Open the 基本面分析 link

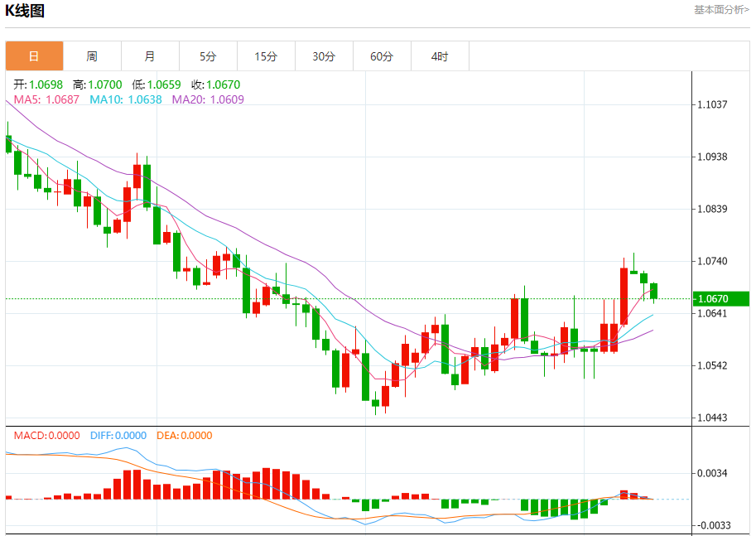721,10
